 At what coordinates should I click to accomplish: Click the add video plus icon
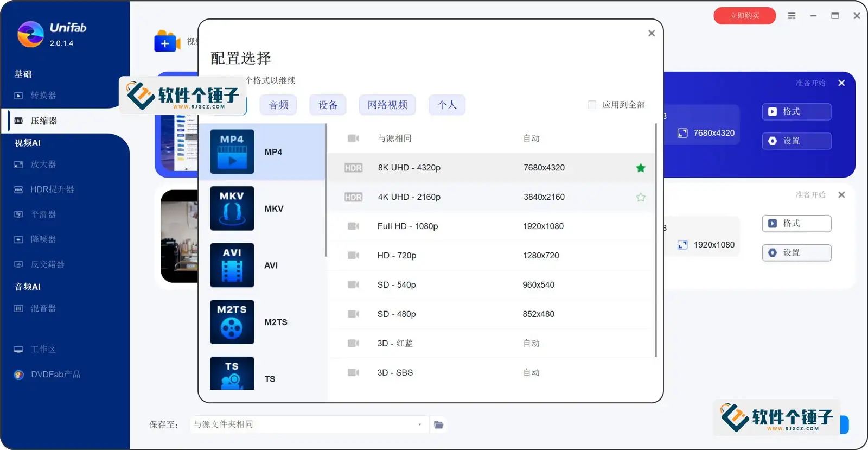[165, 42]
